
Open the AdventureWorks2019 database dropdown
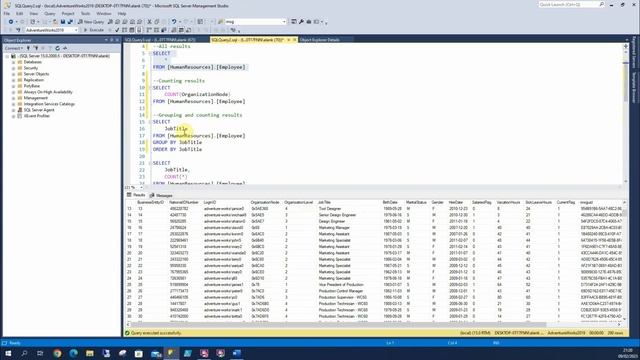click(76, 30)
